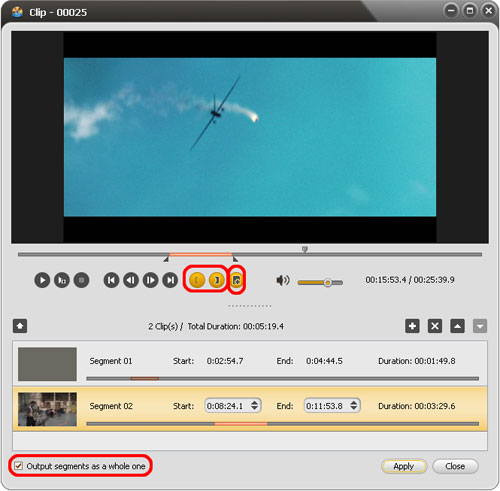Image resolution: width=500 pixels, height=491 pixels.
Task: Mute the speaker volume icon
Action: coord(283,280)
